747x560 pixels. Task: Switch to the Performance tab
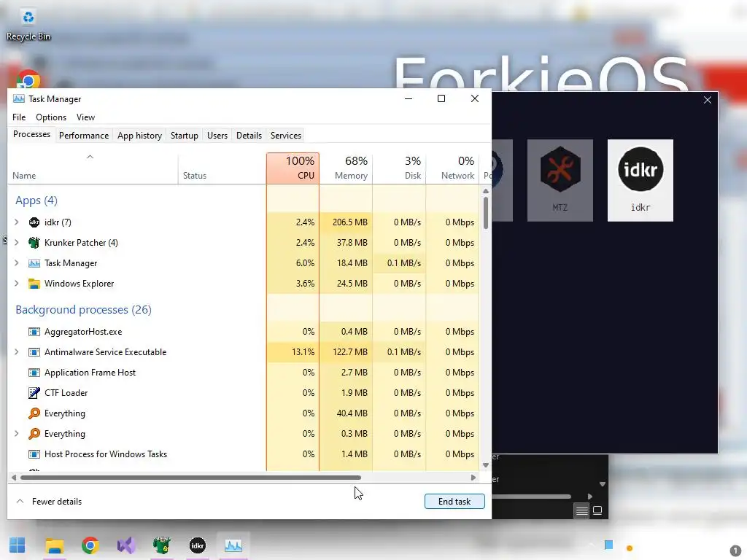click(x=84, y=136)
